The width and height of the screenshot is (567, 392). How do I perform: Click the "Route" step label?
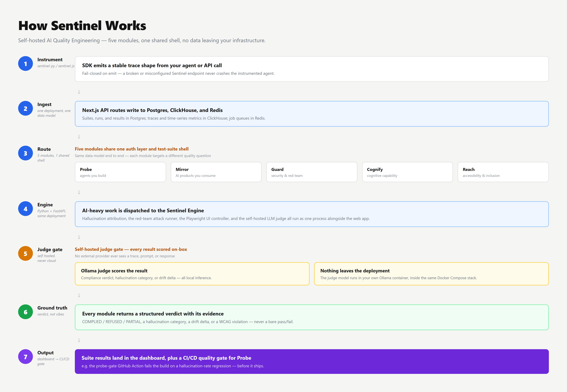coord(44,149)
